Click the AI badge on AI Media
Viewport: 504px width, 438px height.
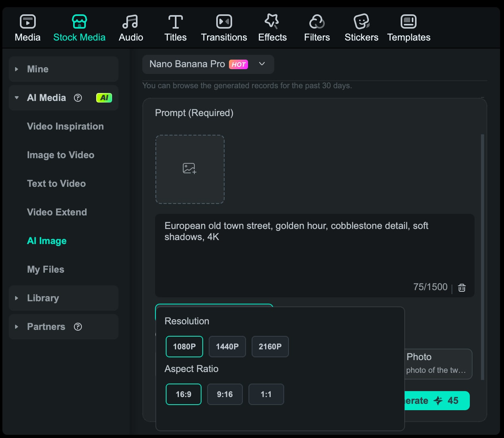tap(104, 98)
